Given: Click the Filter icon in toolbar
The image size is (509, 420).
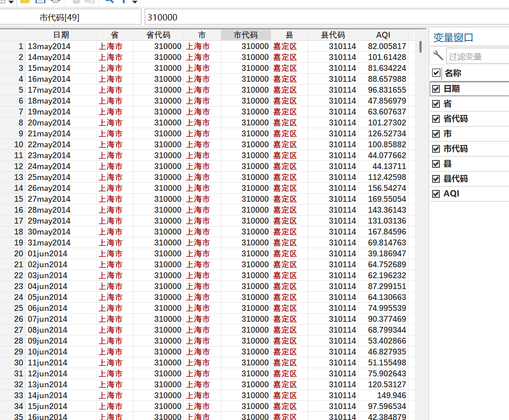Looking at the screenshot, I should point(123,1).
